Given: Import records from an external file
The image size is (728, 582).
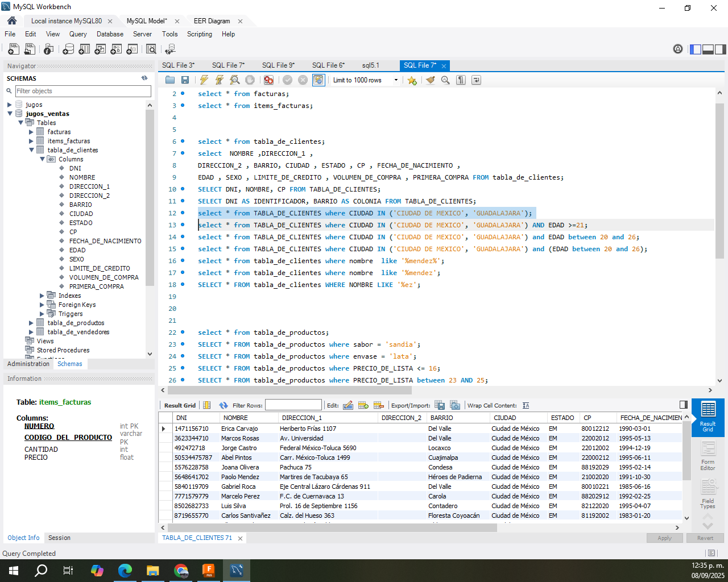Looking at the screenshot, I should tap(455, 405).
